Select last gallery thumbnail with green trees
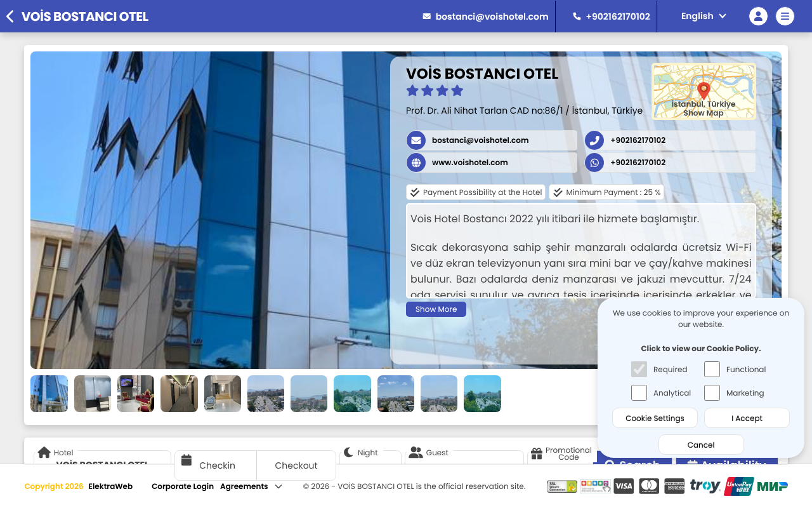This screenshot has height=508, width=812. pos(482,394)
